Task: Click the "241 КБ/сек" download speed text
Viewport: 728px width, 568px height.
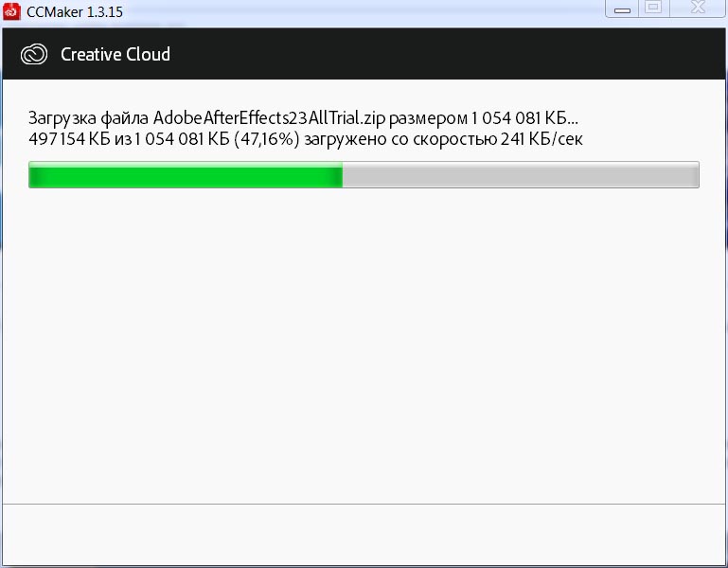Action: coord(542,139)
